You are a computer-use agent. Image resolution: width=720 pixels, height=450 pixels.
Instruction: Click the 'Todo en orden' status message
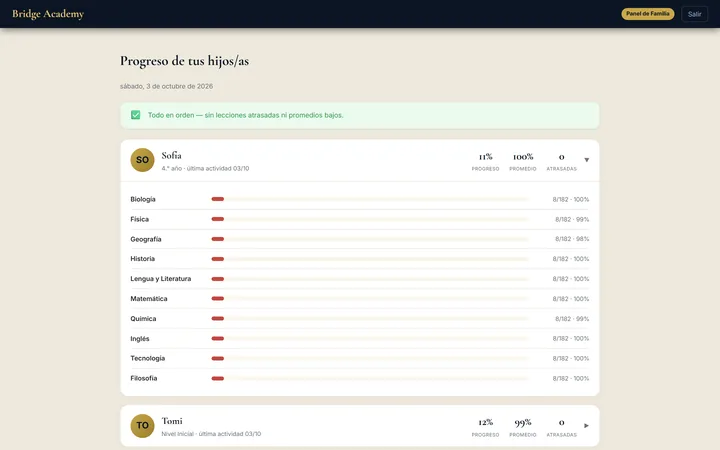click(x=245, y=115)
